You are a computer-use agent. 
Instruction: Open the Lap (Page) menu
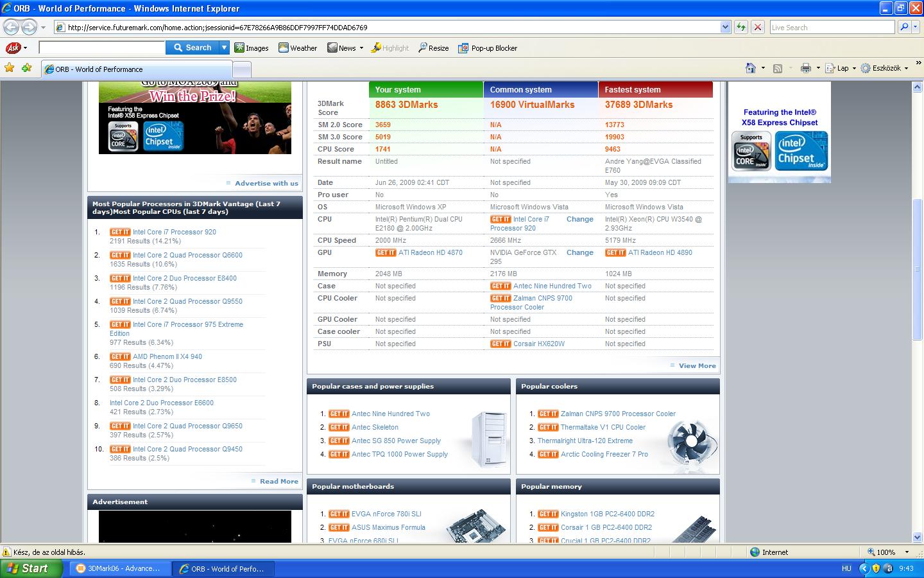tap(841, 68)
